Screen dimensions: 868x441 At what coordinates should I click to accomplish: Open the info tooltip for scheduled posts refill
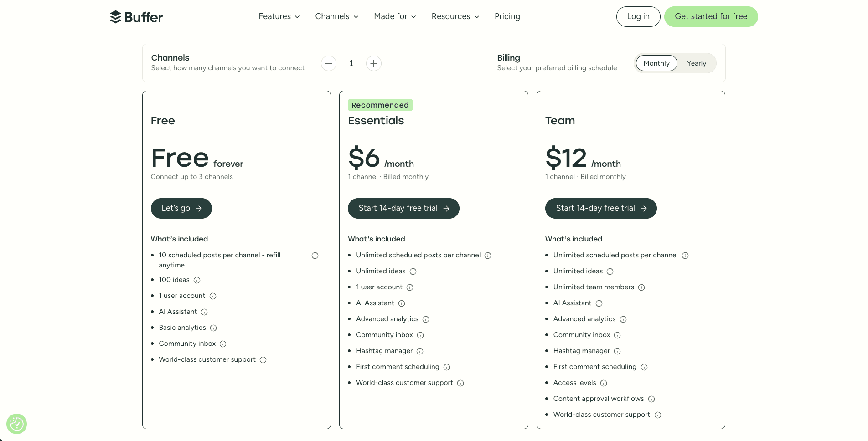315,256
